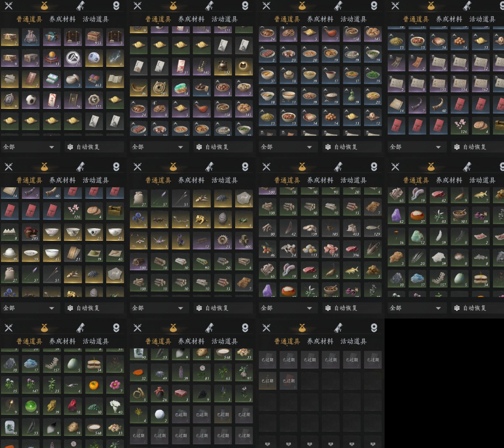Choose the sealed wine jar stacked 285

[x=31, y=232]
